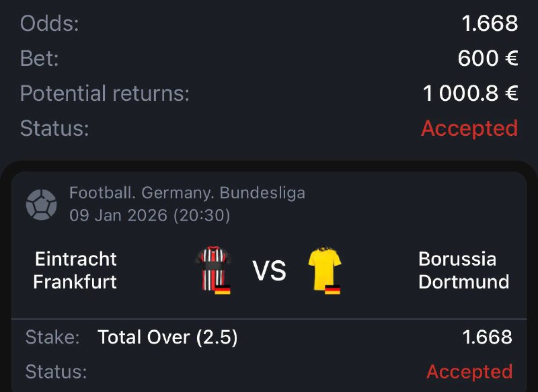This screenshot has height=392, width=538.
Task: Select the Eintracht Frankfurt team name
Action: coord(75,270)
